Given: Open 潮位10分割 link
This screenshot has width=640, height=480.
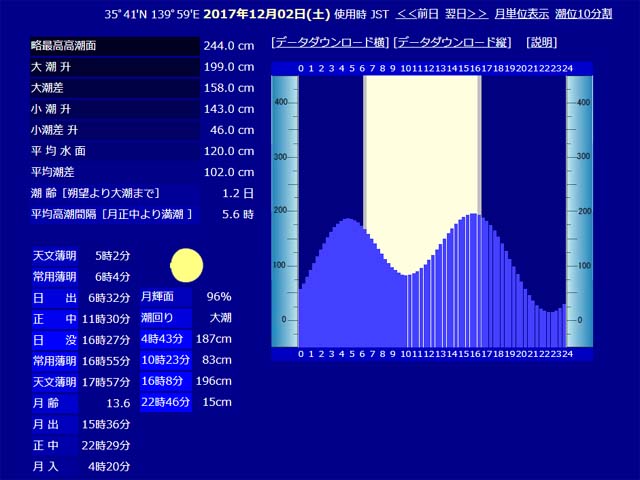Looking at the screenshot, I should pyautogui.click(x=584, y=14).
